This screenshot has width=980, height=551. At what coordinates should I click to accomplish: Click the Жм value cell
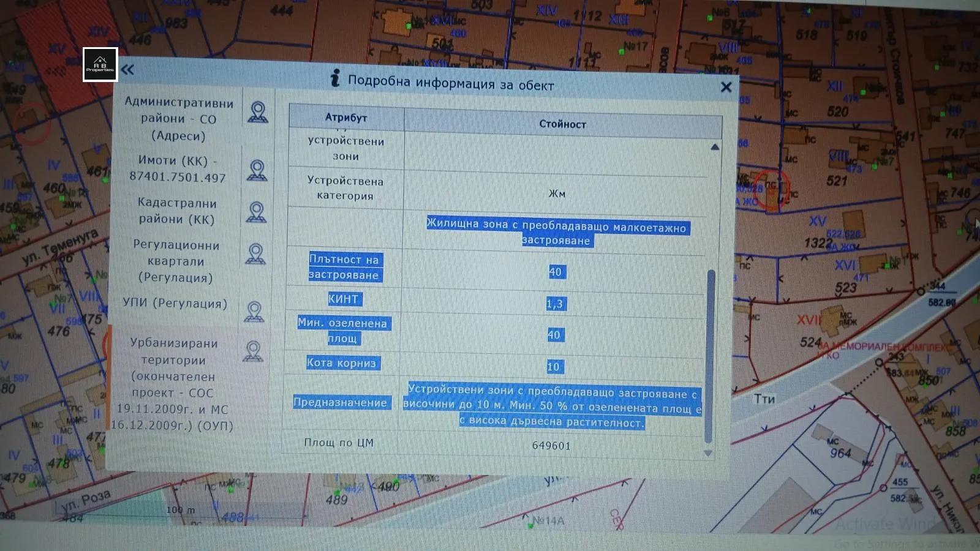[x=557, y=193]
